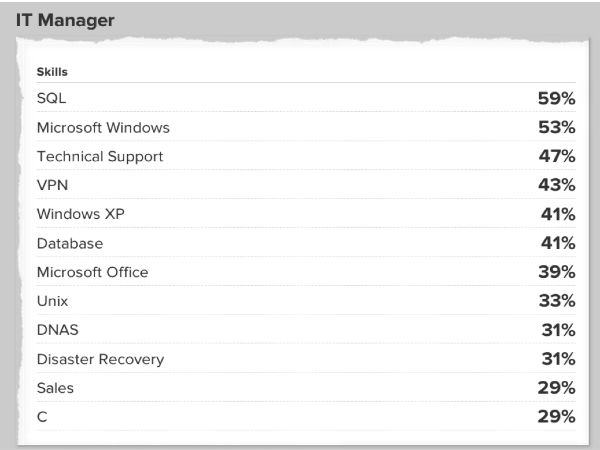
Task: Select the 53% Microsoft Windows percentage
Action: tap(555, 128)
